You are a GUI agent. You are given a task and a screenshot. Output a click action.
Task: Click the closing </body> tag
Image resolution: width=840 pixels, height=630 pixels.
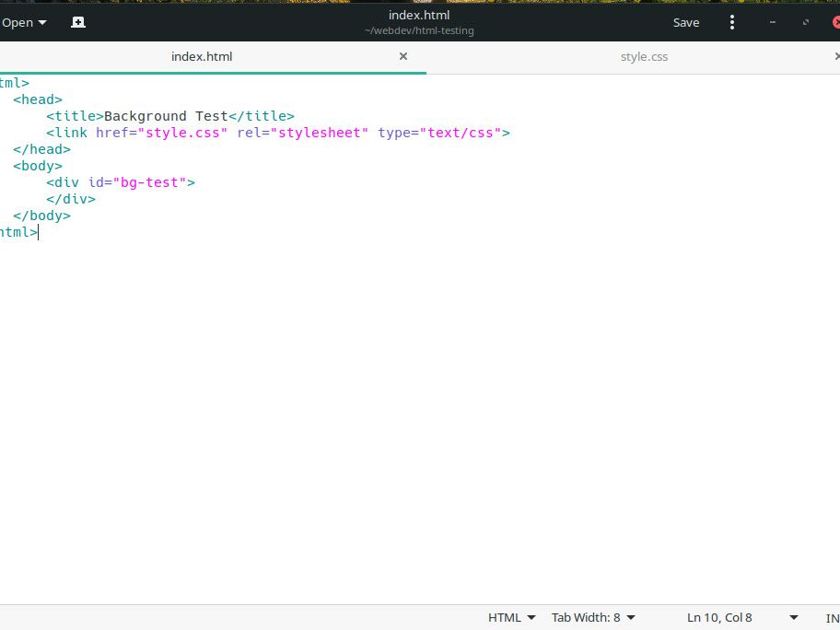coord(41,216)
